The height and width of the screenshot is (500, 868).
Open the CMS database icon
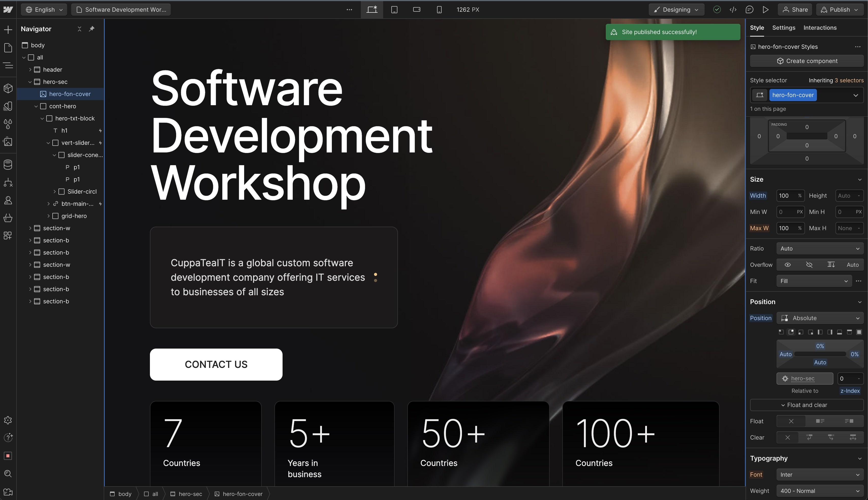point(8,164)
